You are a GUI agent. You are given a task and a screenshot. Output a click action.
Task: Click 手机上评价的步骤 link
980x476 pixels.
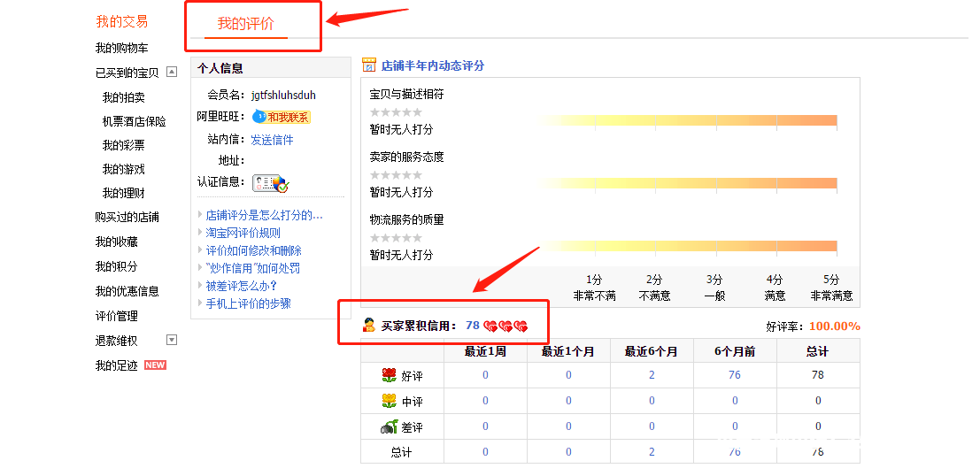[249, 303]
